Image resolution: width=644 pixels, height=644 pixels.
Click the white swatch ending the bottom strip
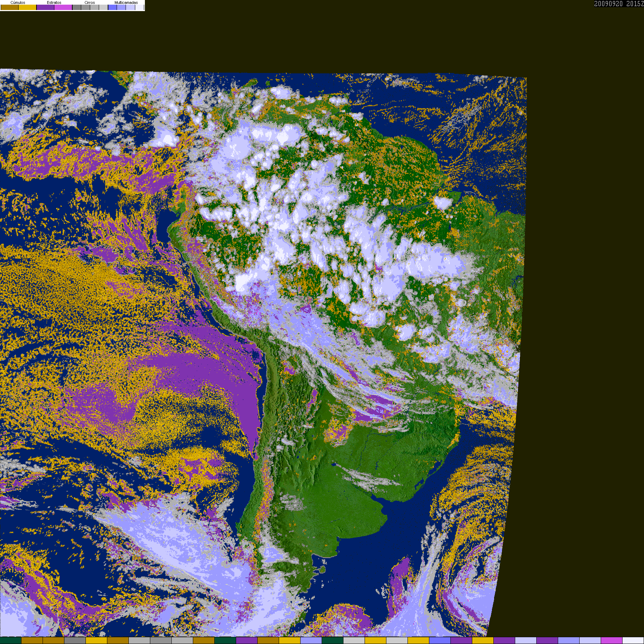tap(633, 640)
